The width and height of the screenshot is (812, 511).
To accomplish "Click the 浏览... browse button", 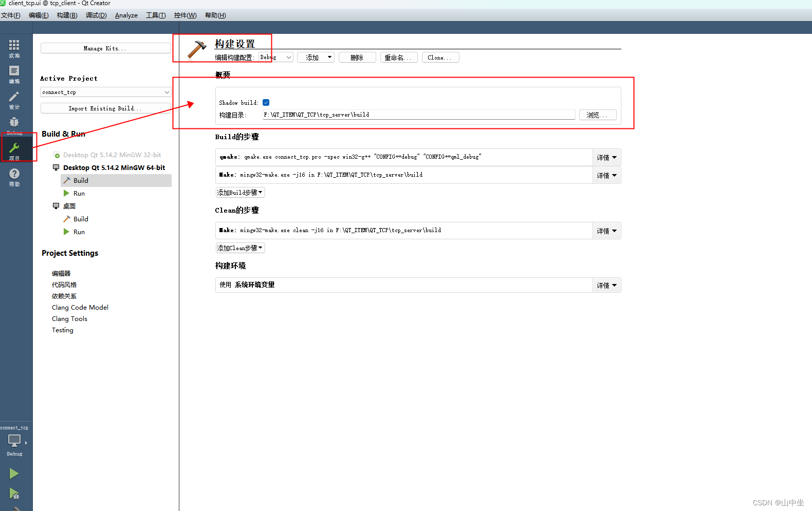I will point(598,115).
